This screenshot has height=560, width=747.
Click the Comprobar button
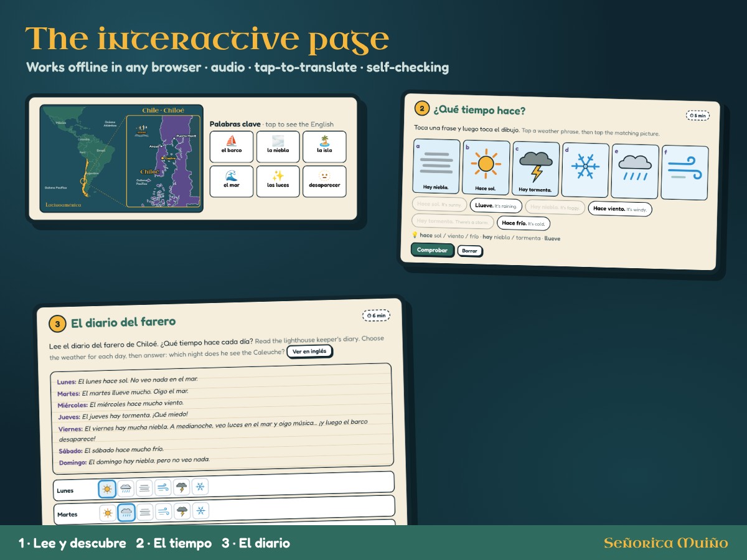point(432,250)
